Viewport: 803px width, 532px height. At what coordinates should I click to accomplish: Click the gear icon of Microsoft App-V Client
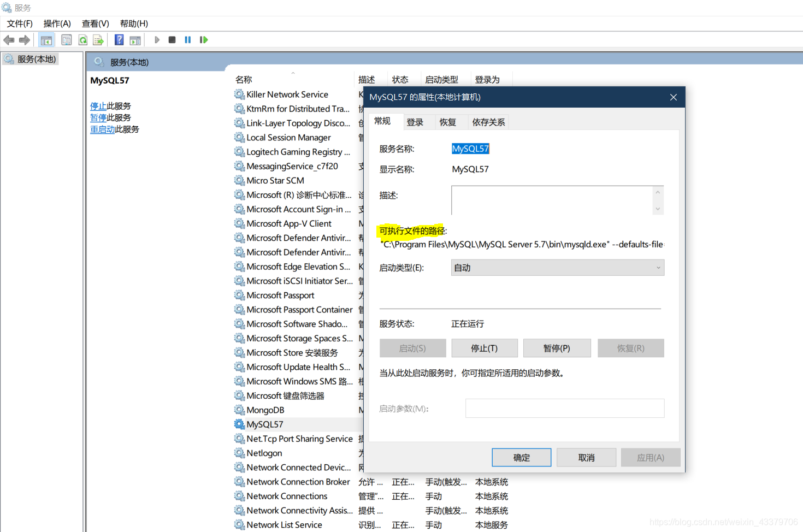coord(239,223)
